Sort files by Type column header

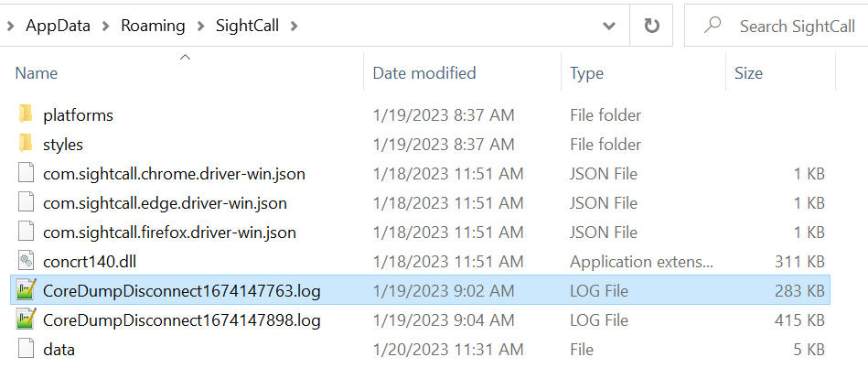587,73
